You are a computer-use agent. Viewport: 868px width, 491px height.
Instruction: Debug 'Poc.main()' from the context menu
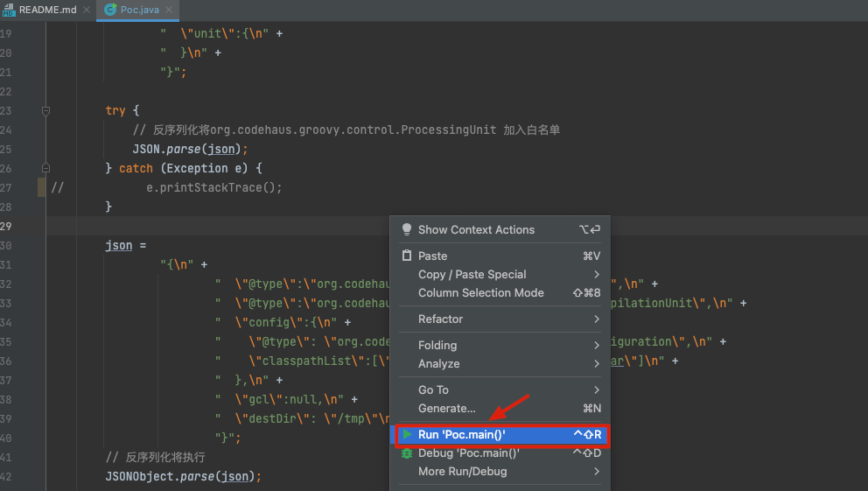tap(500, 453)
